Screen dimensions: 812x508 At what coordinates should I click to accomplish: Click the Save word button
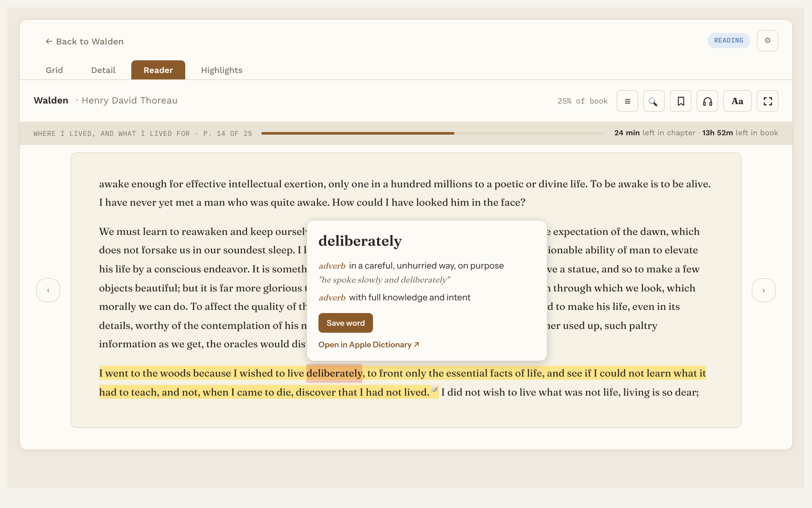click(x=346, y=323)
